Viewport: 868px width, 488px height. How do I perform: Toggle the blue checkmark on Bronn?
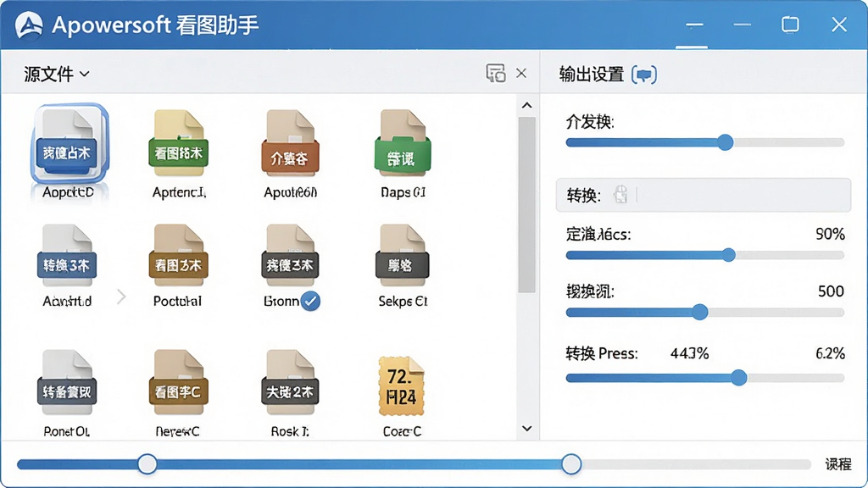click(310, 301)
